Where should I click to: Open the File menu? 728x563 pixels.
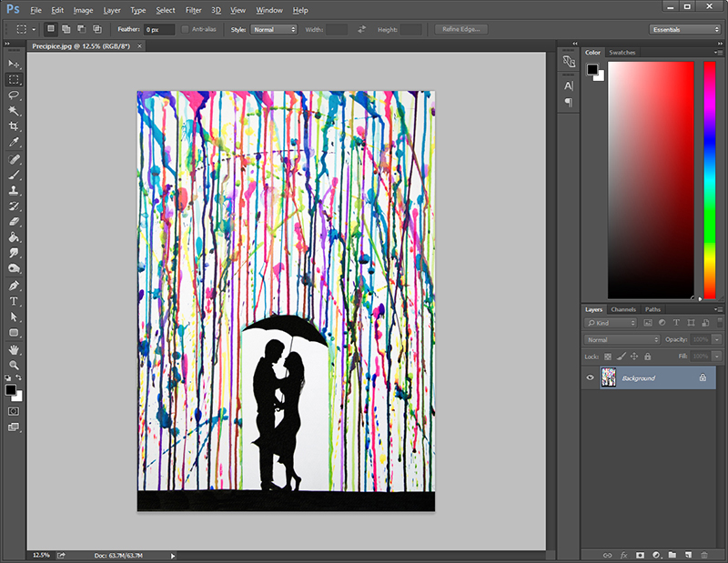[x=35, y=10]
